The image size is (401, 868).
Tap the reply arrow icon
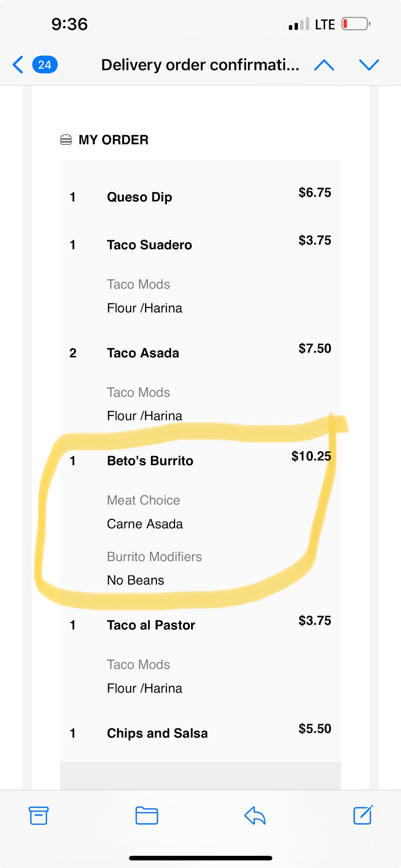point(255,816)
